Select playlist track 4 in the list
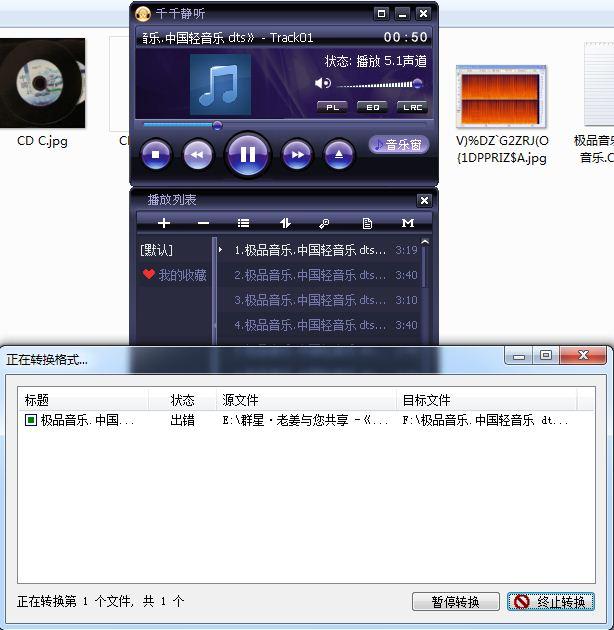614x630 pixels. point(319,325)
